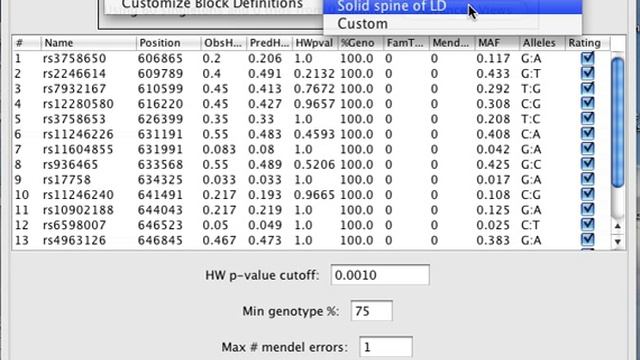
Task: Toggle Rating checkbox for rs11246226
Action: pos(588,134)
